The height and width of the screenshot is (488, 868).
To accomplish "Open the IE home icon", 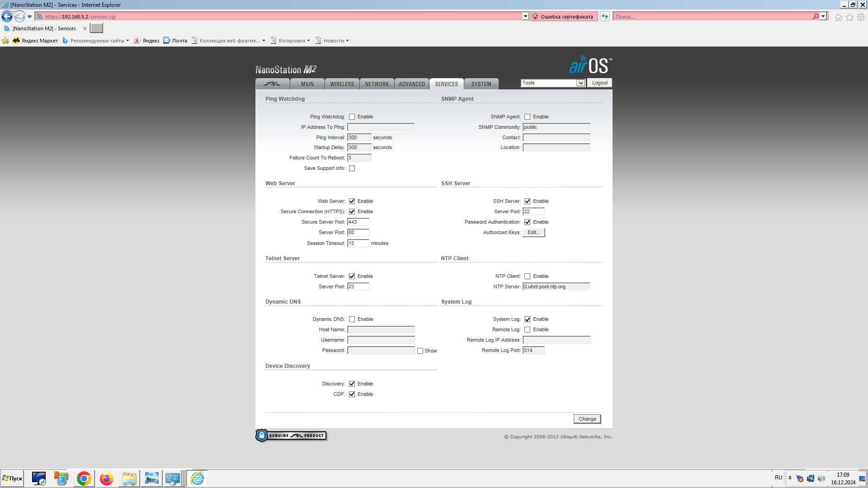I will (838, 17).
